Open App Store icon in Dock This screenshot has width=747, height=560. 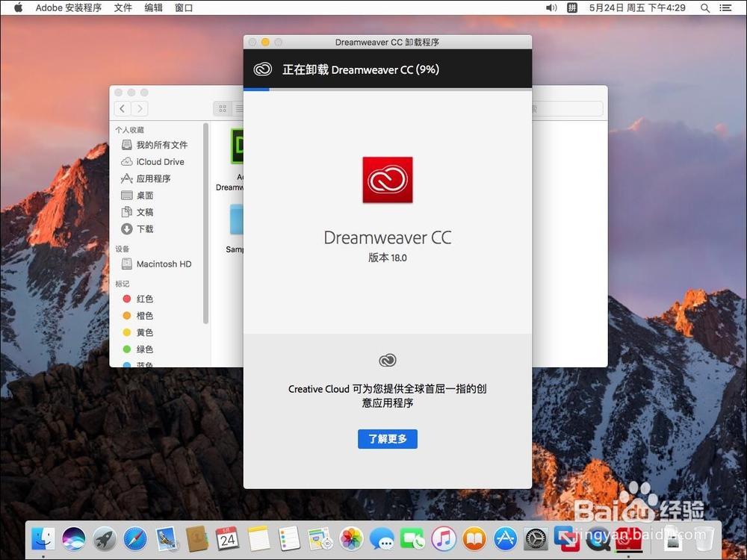pyautogui.click(x=505, y=539)
